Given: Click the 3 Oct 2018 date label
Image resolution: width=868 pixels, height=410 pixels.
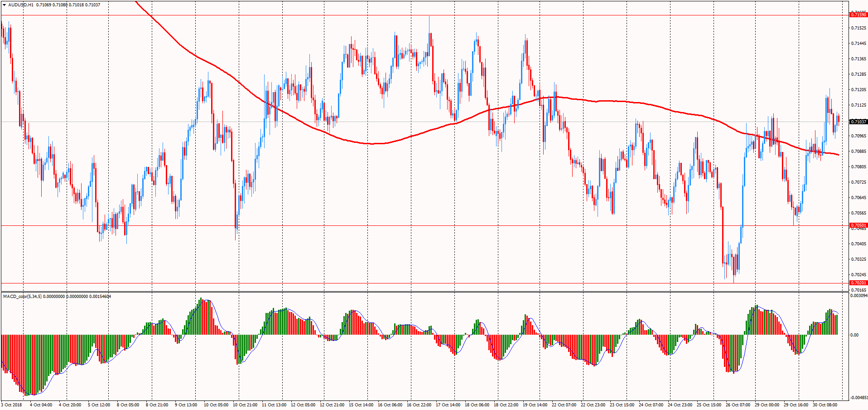Looking at the screenshot, I should (x=12, y=405).
